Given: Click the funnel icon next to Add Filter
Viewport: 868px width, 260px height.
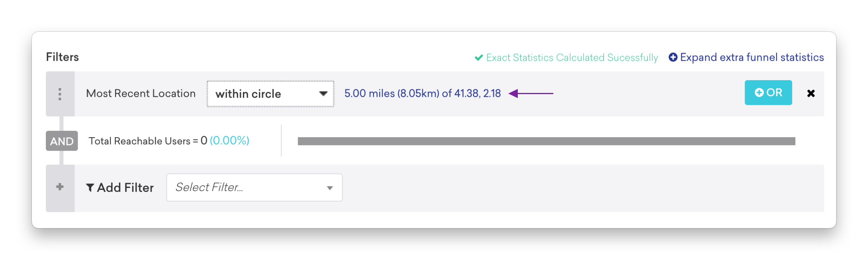Looking at the screenshot, I should (90, 187).
